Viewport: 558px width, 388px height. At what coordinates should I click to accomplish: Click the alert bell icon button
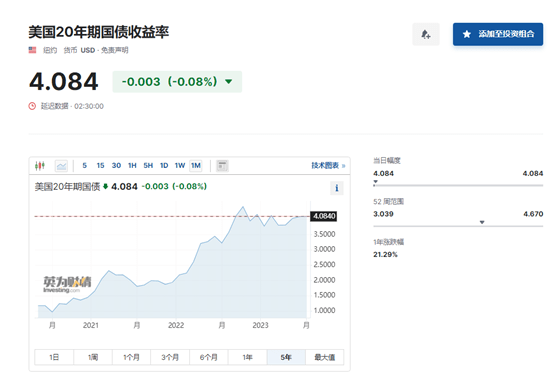(426, 34)
